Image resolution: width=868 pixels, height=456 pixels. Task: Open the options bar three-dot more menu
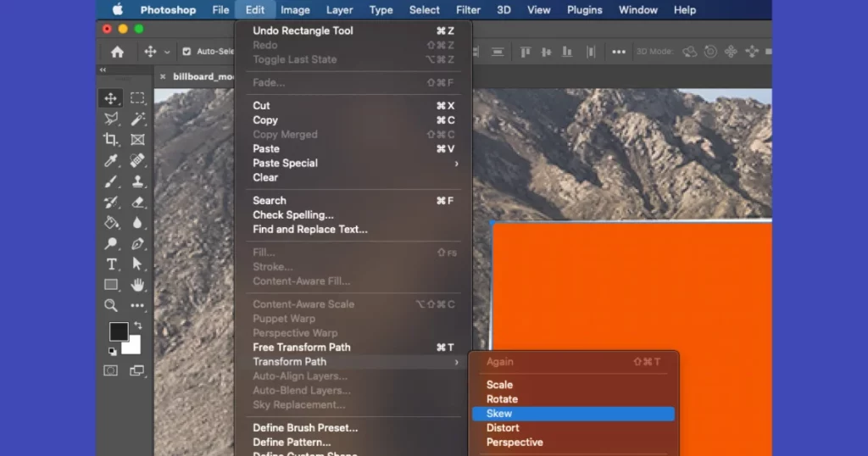618,52
